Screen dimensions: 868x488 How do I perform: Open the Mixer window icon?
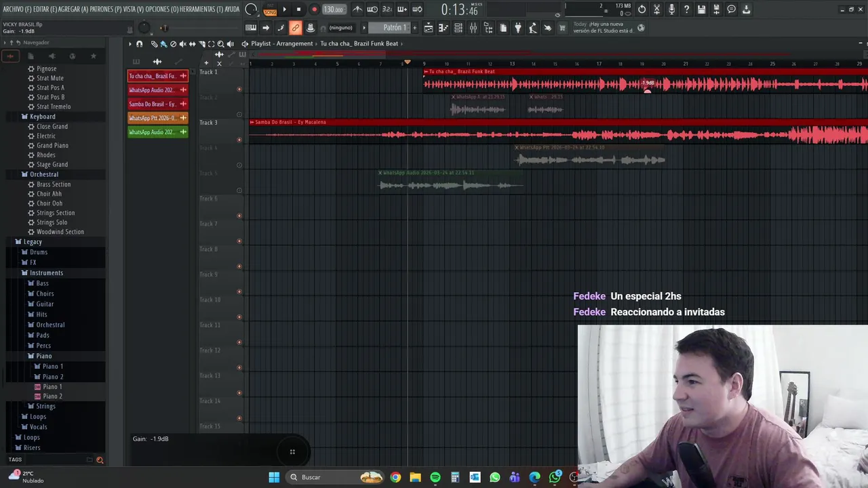click(473, 28)
